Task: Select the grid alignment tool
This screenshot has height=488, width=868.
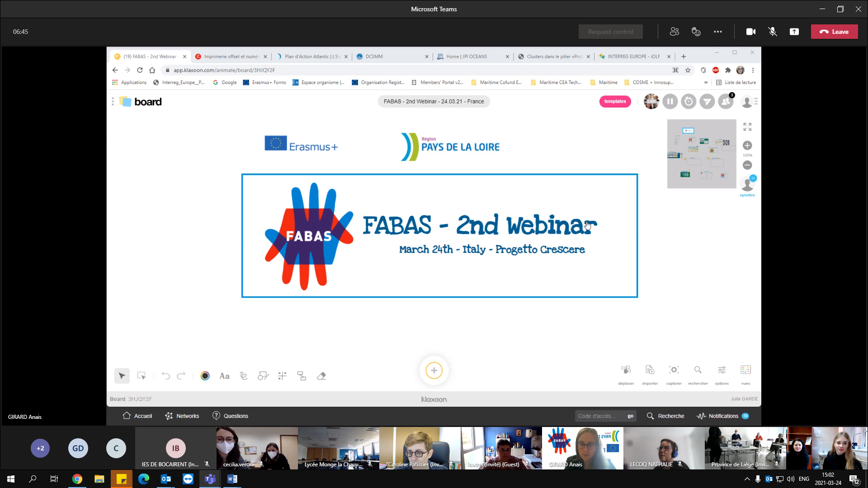Action: click(x=283, y=376)
